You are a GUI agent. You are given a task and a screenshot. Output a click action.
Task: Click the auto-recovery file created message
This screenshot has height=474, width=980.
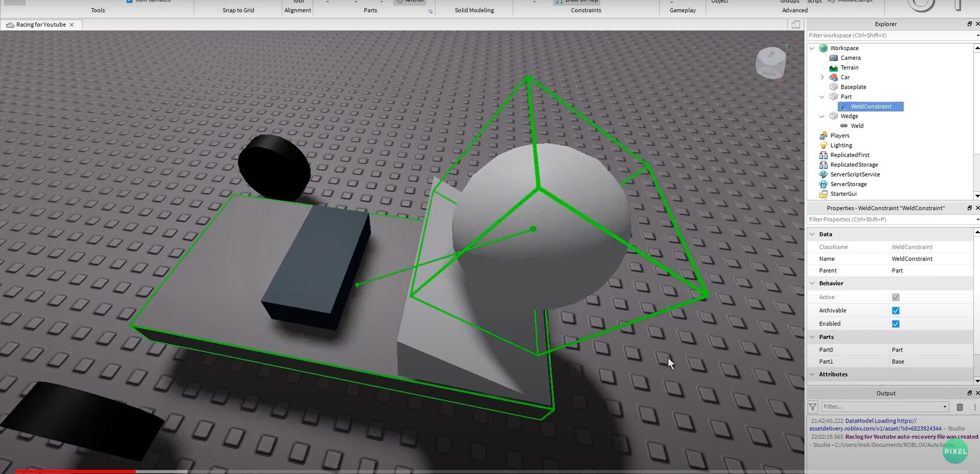(911, 437)
